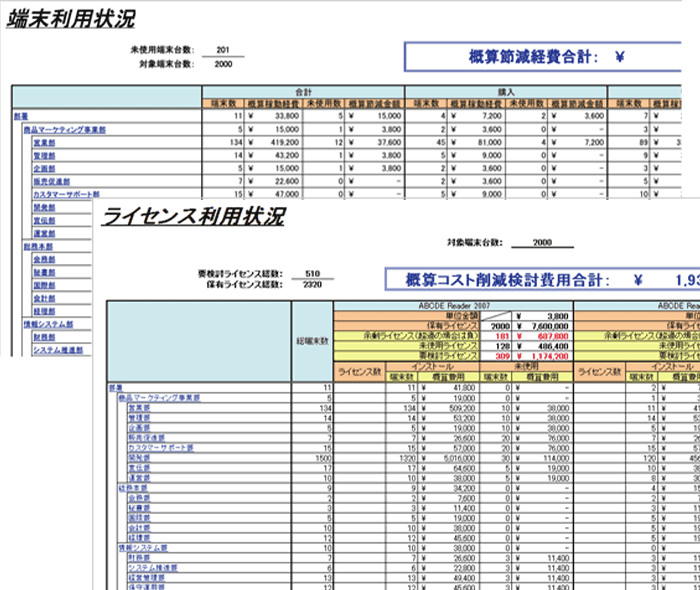Click 宣伝部 link in 端末利用状況 sheet
This screenshot has height=590, width=700.
point(44,220)
